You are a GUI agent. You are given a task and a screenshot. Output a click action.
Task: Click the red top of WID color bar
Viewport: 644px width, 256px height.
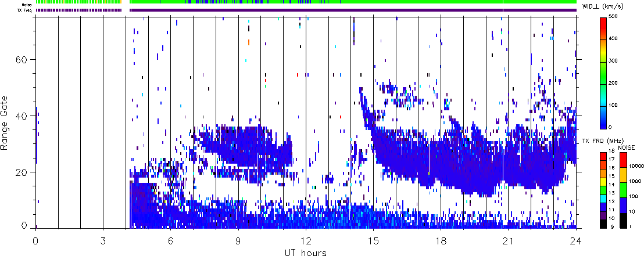(x=604, y=28)
